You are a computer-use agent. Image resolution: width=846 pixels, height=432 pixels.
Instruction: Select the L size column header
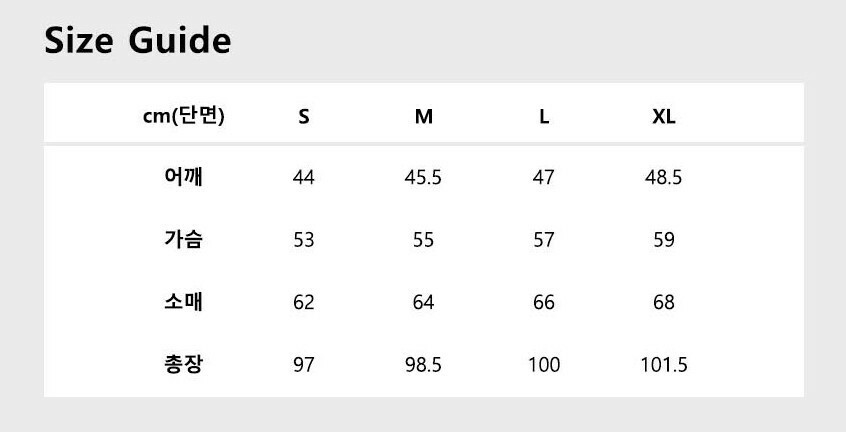pos(544,116)
